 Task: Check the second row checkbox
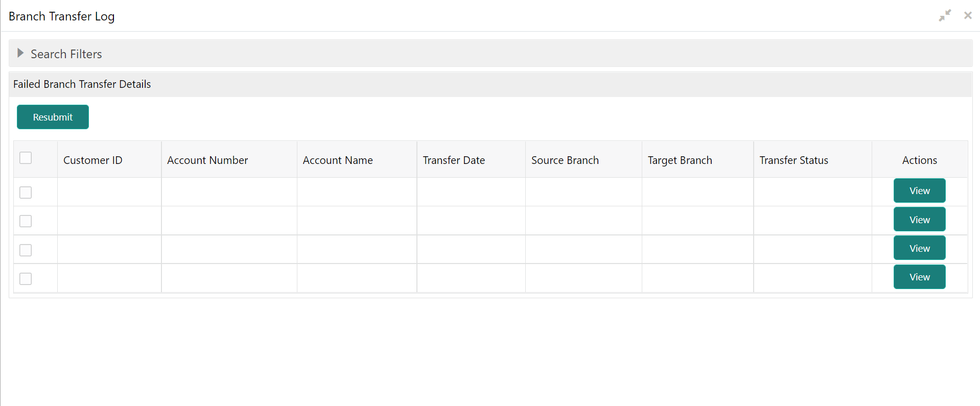tap(26, 221)
